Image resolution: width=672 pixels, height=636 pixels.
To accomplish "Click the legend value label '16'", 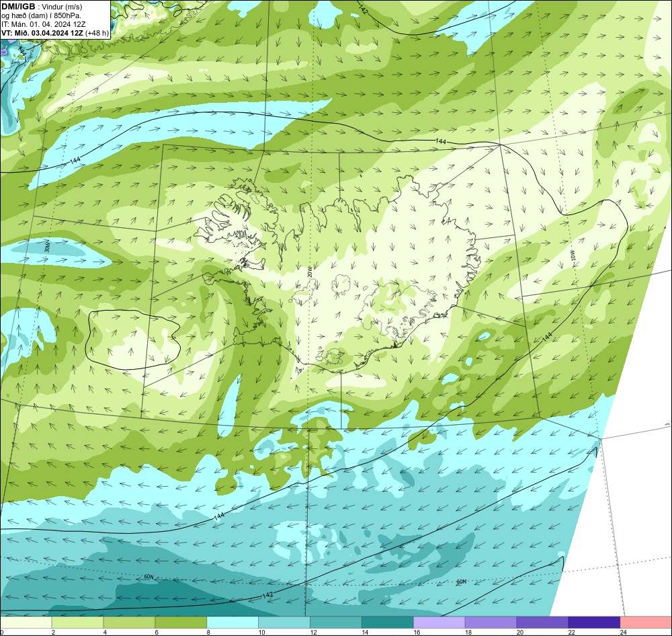I will (417, 632).
